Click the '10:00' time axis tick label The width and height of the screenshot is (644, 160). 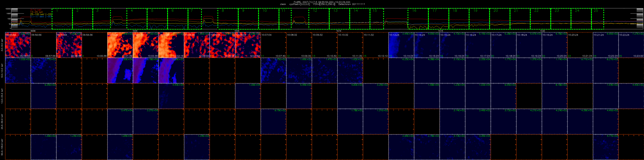click(x=135, y=31)
